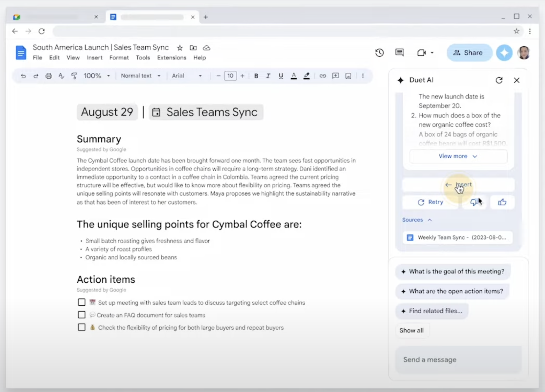Toggle underline formatting
The height and width of the screenshot is (392, 545).
281,76
